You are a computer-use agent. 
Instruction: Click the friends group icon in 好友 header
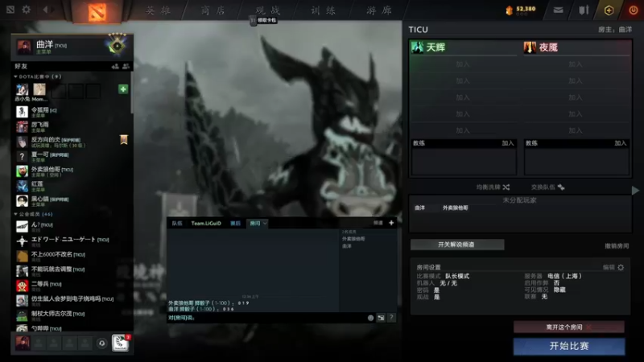coord(126,66)
